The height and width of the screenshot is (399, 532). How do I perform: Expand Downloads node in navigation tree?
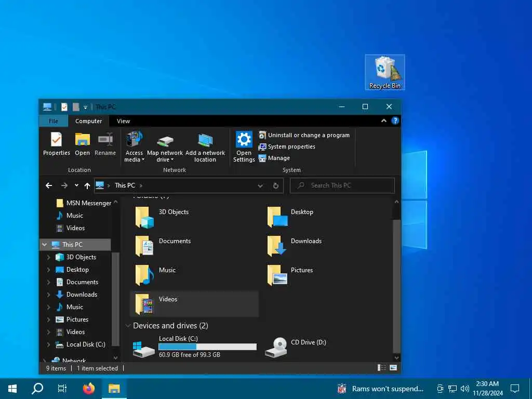pos(48,295)
